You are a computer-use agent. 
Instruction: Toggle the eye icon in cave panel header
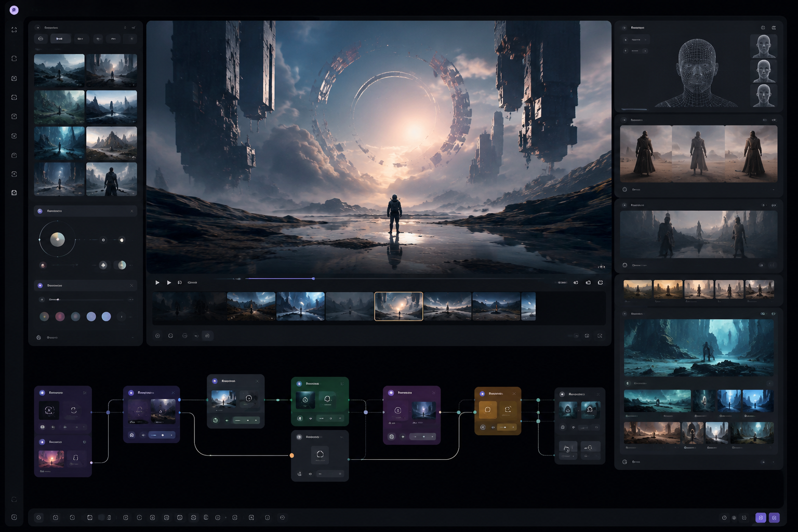tap(763, 314)
